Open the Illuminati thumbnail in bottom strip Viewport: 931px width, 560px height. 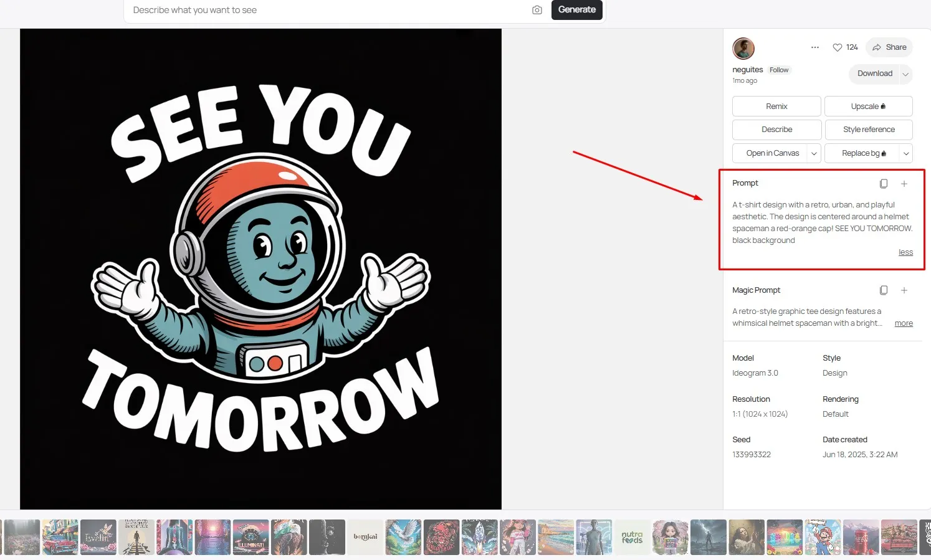click(x=251, y=537)
